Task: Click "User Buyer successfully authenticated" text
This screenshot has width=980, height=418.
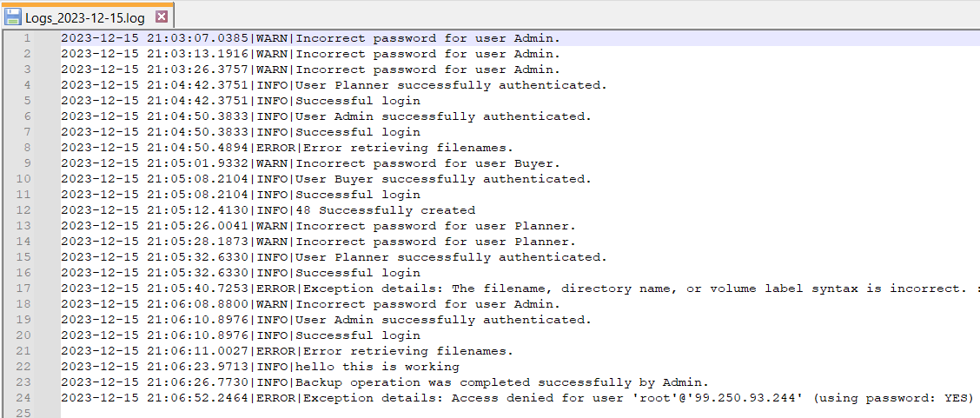Action: point(443,179)
